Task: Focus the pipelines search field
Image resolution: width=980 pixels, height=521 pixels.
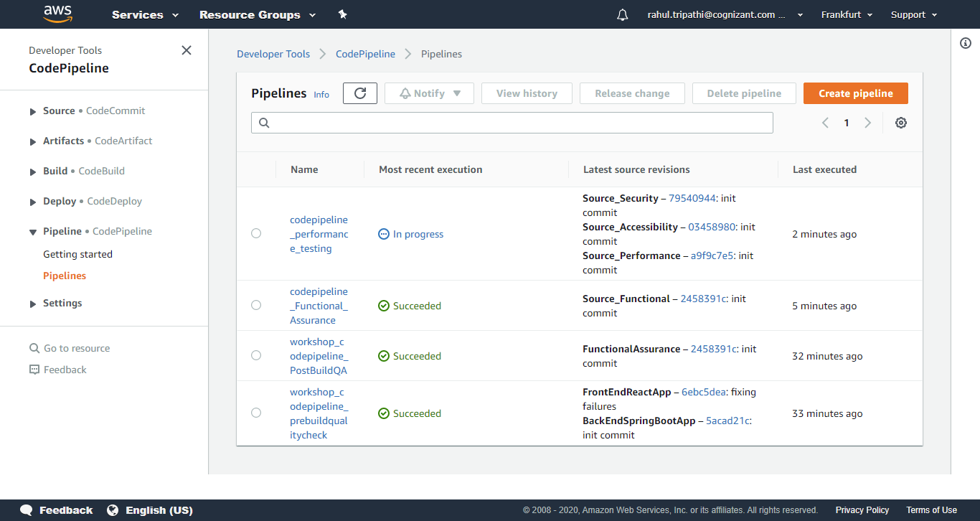Action: (x=512, y=123)
